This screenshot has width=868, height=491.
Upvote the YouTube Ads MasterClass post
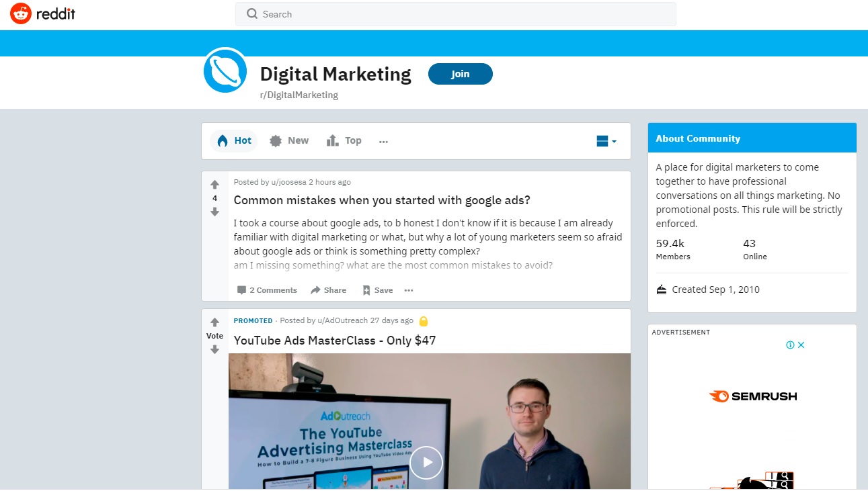coord(214,322)
